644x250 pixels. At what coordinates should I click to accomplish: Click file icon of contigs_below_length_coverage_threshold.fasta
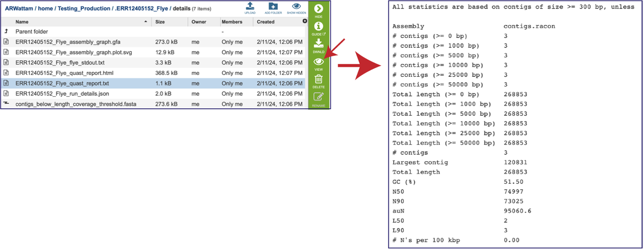6,104
